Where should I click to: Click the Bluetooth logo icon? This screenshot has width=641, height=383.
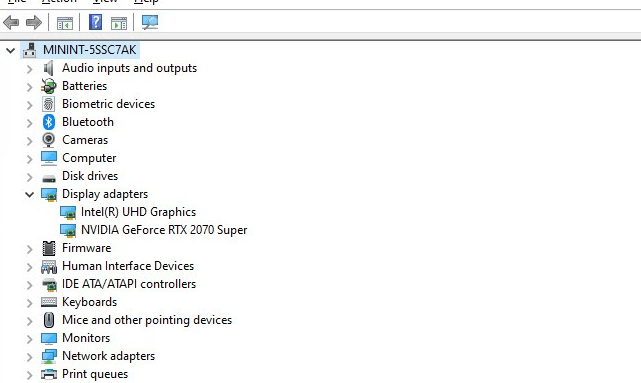[49, 122]
